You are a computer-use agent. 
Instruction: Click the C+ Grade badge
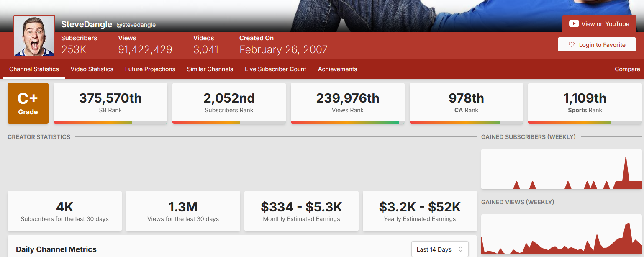pyautogui.click(x=28, y=103)
